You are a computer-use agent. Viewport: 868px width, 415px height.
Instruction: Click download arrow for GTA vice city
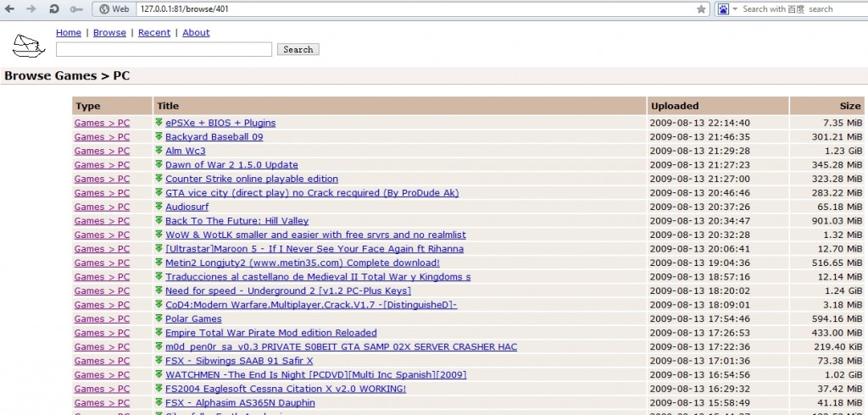159,192
